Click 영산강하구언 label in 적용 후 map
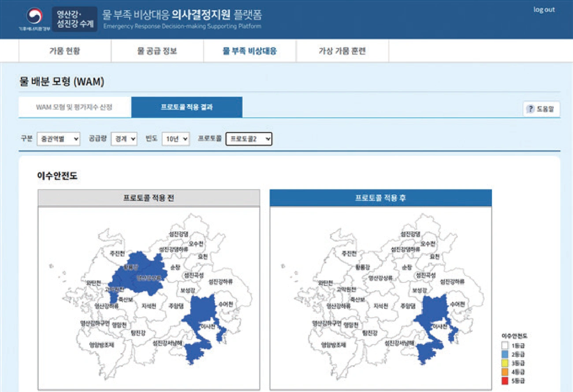Image resolution: width=573 pixels, height=392 pixels. tap(327, 323)
